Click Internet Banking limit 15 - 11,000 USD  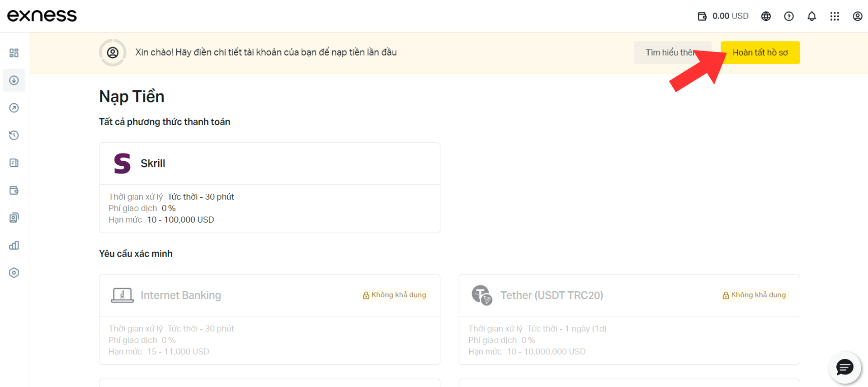pyautogui.click(x=178, y=352)
